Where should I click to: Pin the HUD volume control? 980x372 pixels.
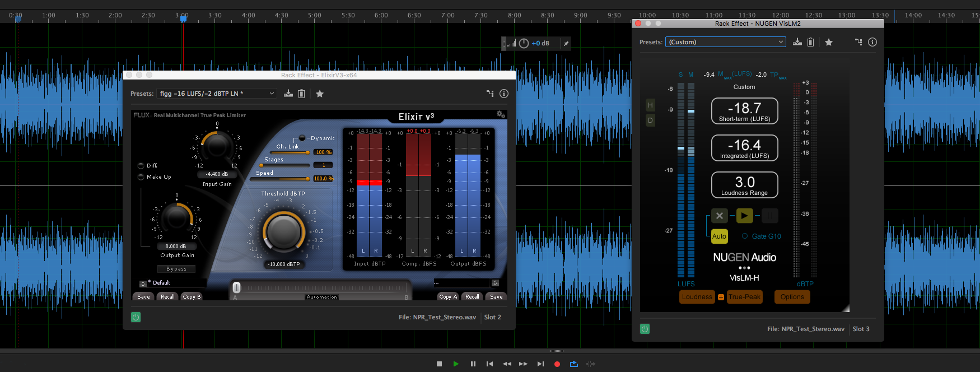tap(566, 43)
